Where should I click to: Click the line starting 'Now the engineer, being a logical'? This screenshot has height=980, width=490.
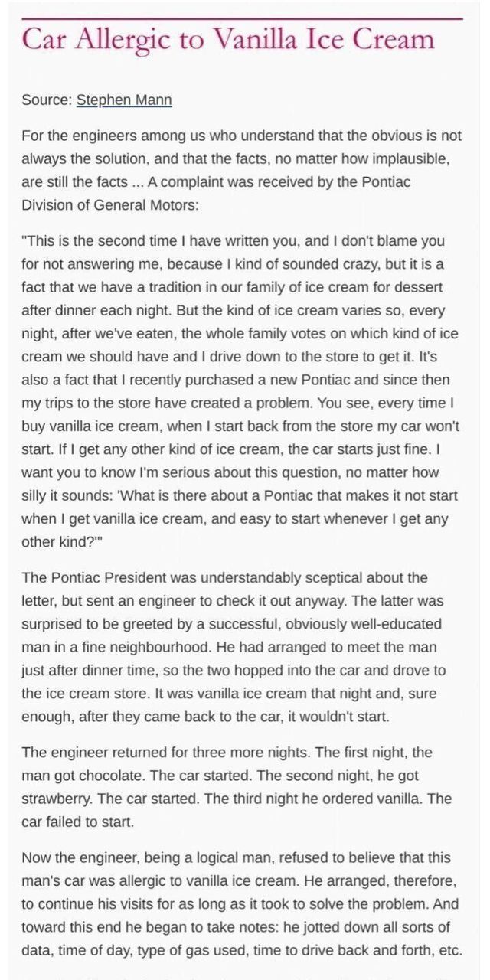point(236,857)
